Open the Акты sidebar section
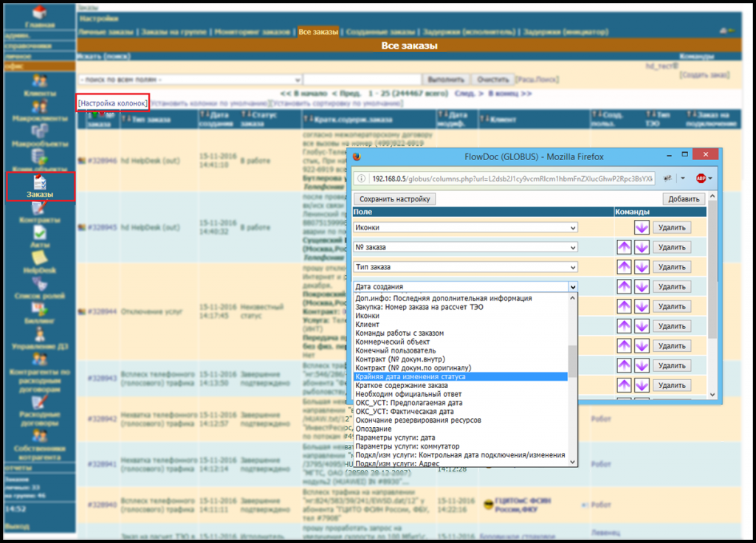756x543 pixels. click(x=40, y=237)
